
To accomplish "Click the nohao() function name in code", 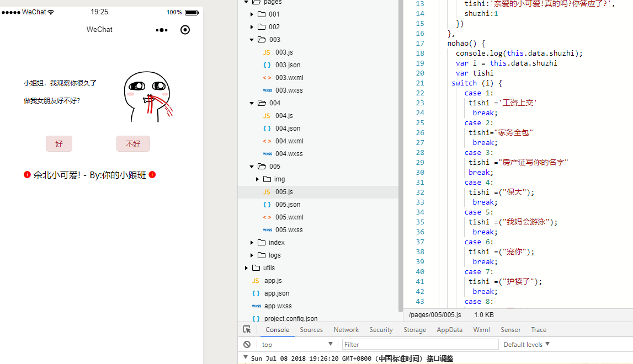I will click(462, 43).
